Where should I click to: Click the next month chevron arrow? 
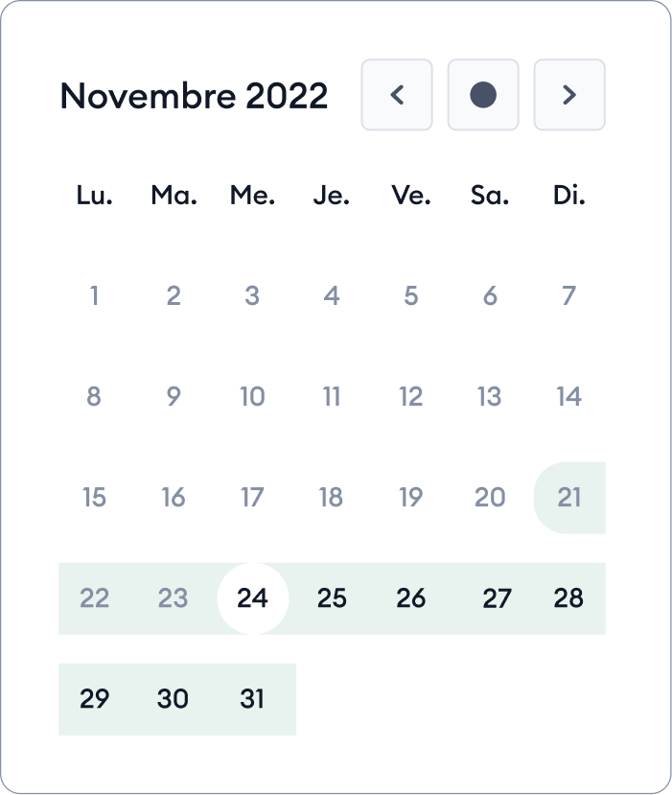(x=569, y=95)
